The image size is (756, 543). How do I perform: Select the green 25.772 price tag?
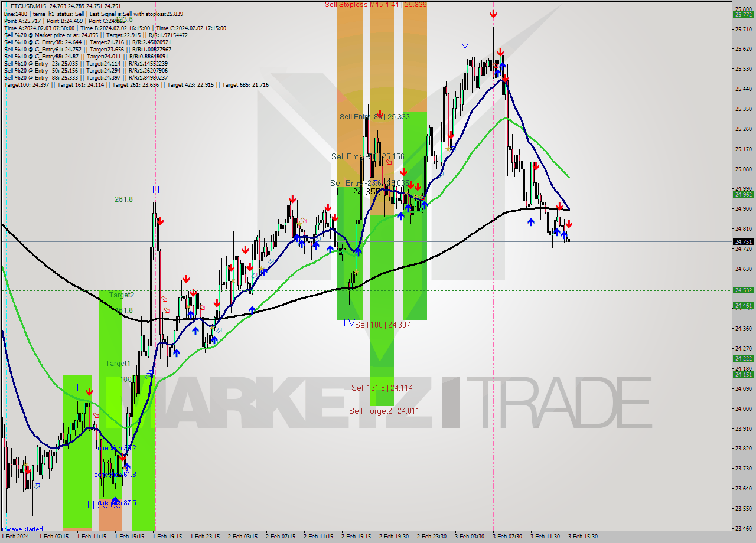tap(743, 15)
